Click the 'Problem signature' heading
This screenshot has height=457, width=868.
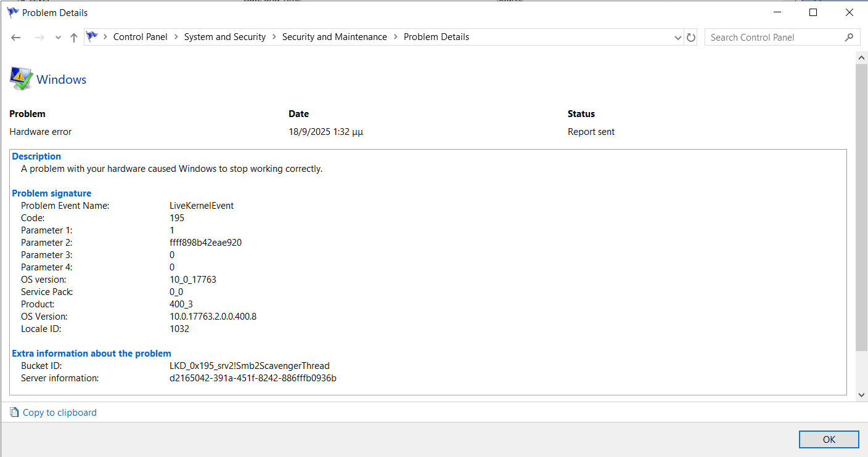pos(52,193)
